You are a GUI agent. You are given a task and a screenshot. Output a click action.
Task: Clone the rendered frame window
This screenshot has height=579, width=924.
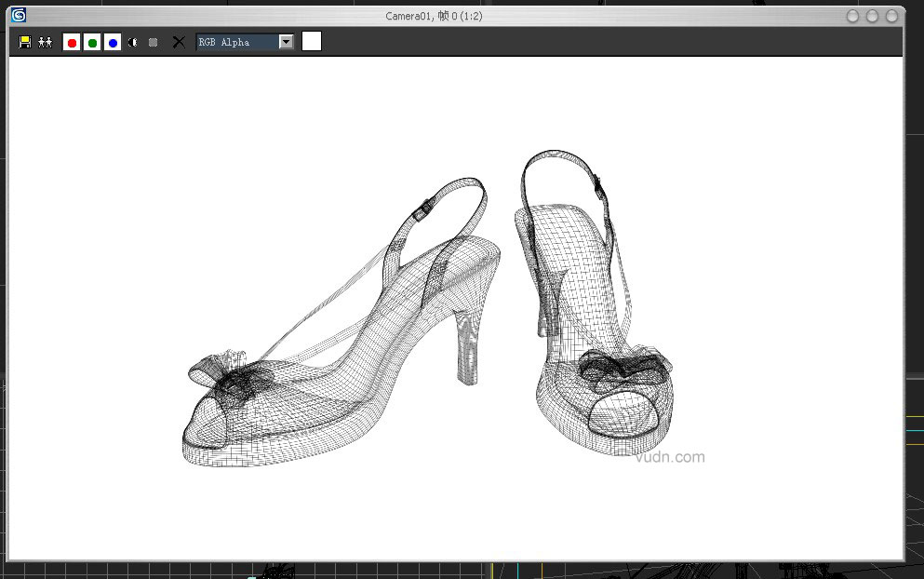pyautogui.click(x=45, y=42)
